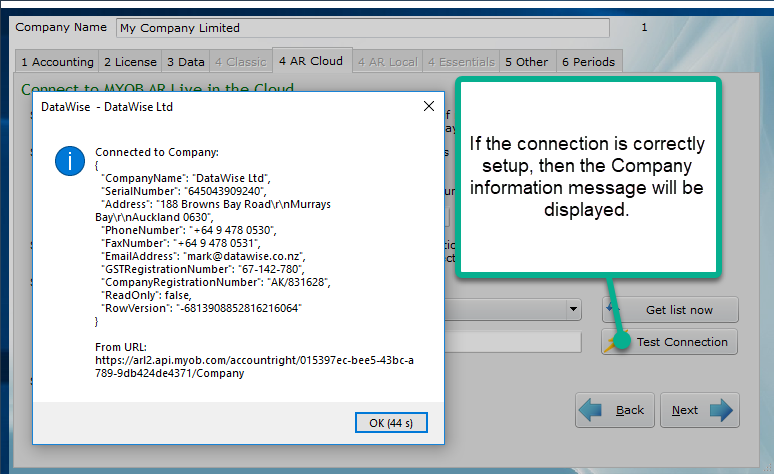Click the SerialNumber 645043909240 line
Viewport: 774px width, 474px height.
click(184, 191)
